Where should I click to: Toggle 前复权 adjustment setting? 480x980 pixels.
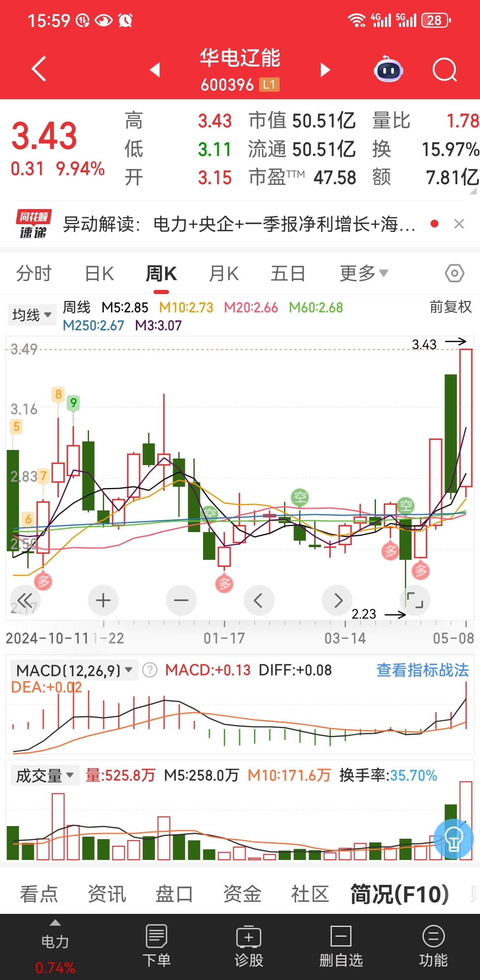(450, 307)
